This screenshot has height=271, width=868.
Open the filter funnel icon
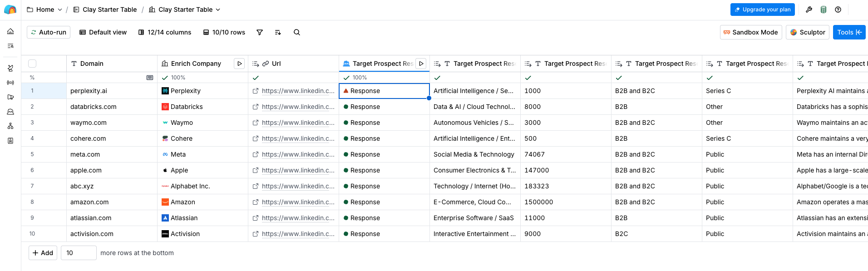pos(260,32)
